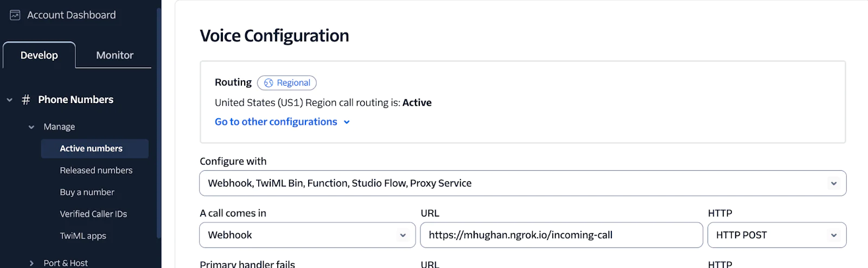Open TwiML apps in the sidebar
This screenshot has height=268, width=868.
(x=83, y=236)
